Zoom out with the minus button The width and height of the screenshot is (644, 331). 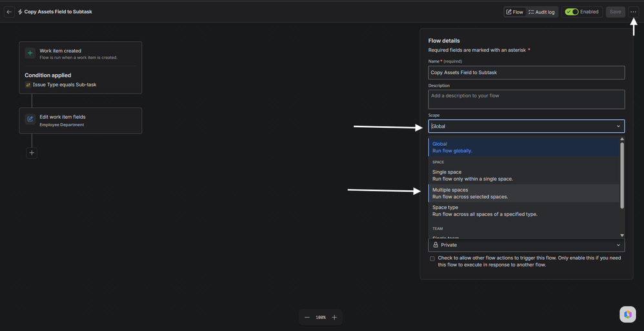(307, 317)
